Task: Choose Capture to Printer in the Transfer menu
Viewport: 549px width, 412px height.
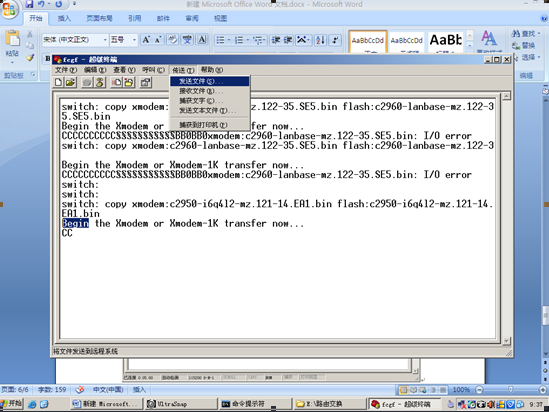Action: (x=209, y=125)
